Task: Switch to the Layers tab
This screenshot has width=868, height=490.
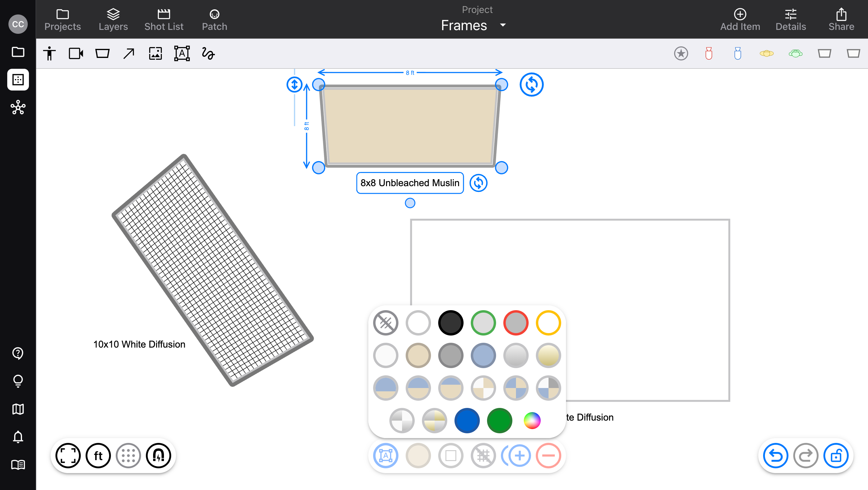Action: point(113,20)
